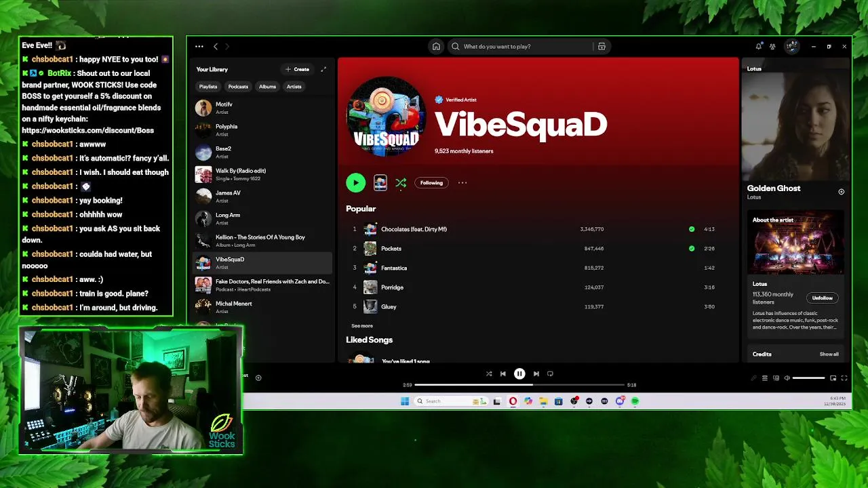Screen dimensions: 868x488
Task: Open the album preview thumbnail next to play
Action: 380,182
